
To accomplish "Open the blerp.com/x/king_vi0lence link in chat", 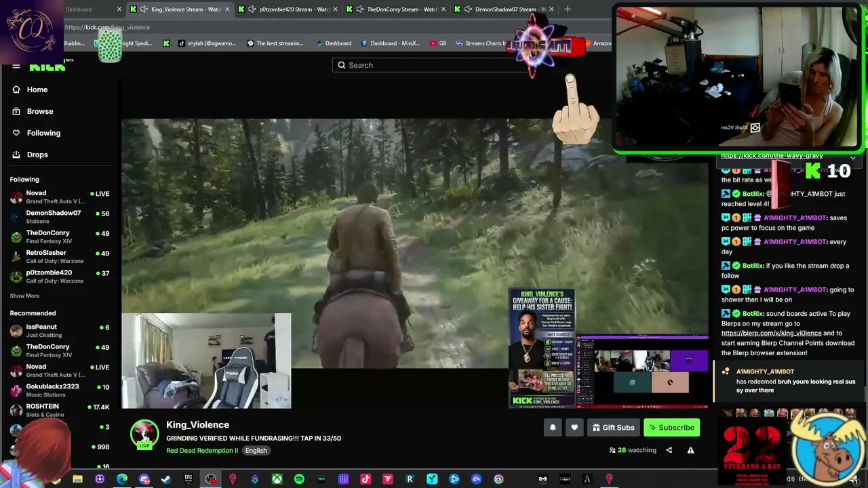I will (x=771, y=333).
